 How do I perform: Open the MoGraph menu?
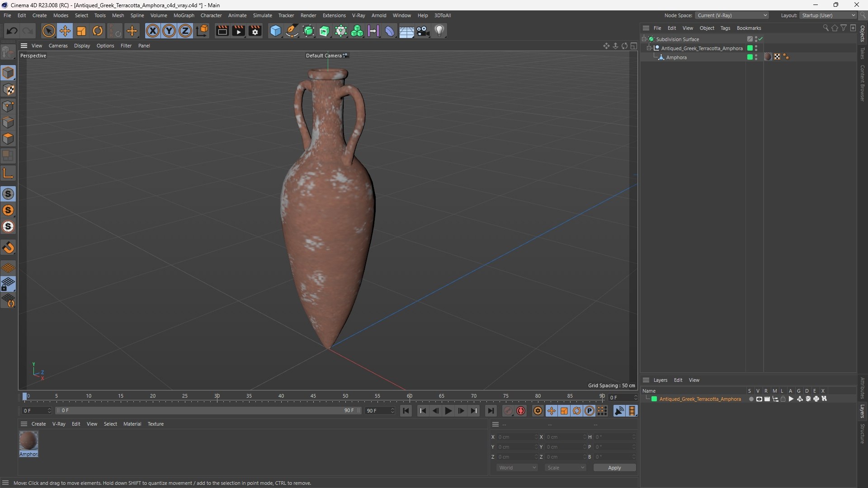(x=184, y=15)
